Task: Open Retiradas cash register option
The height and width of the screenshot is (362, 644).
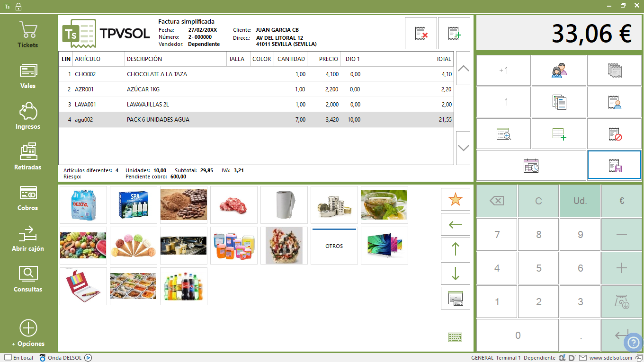Action: [x=28, y=157]
